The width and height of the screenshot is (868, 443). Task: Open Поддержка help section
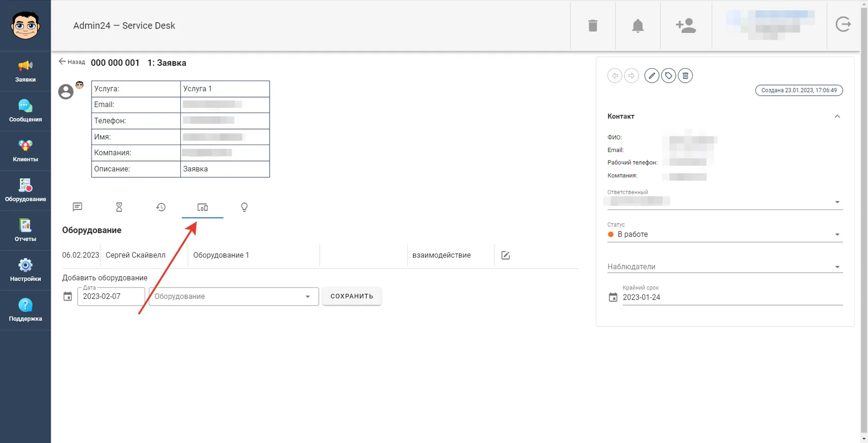[25, 310]
